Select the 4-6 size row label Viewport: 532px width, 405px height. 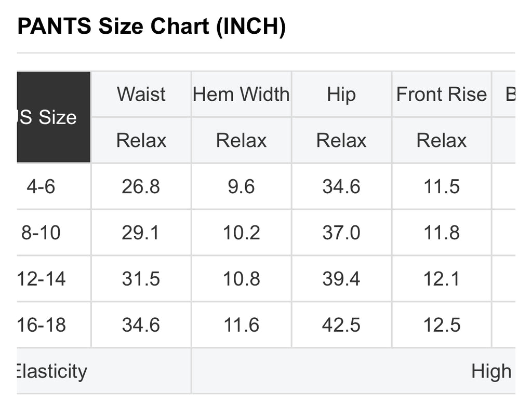pyautogui.click(x=41, y=186)
